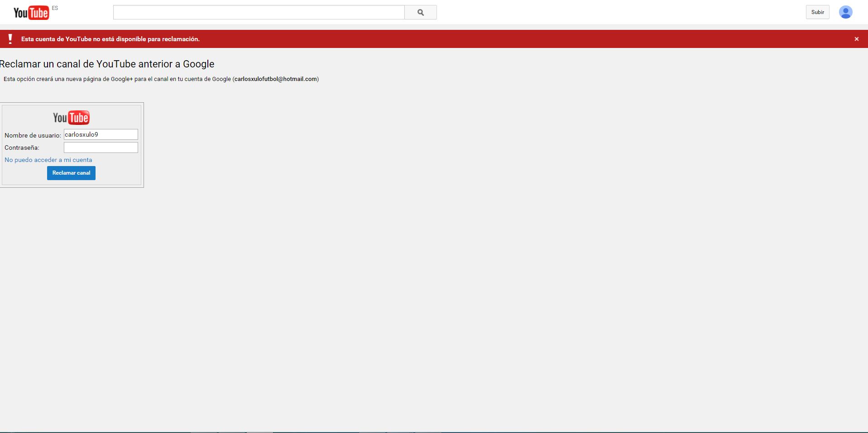Click the Nombre de usuario field
This screenshot has height=433, width=868.
pyautogui.click(x=101, y=134)
